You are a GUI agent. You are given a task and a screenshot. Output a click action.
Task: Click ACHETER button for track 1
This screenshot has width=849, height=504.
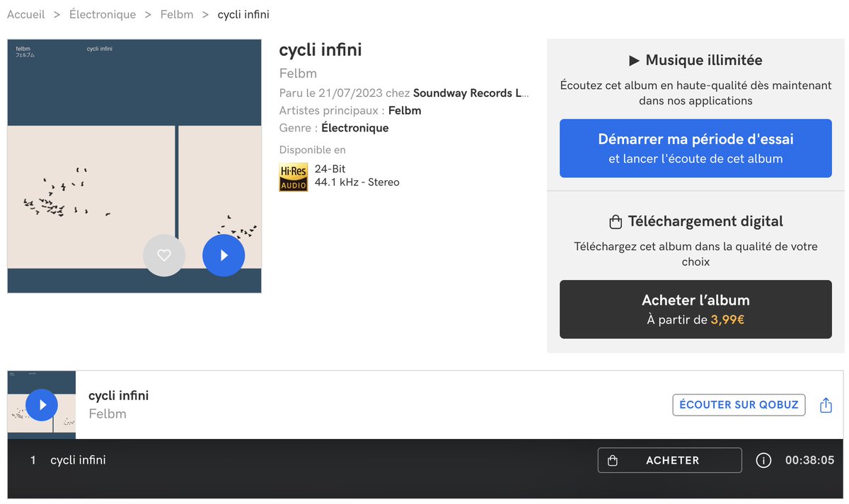click(x=670, y=460)
